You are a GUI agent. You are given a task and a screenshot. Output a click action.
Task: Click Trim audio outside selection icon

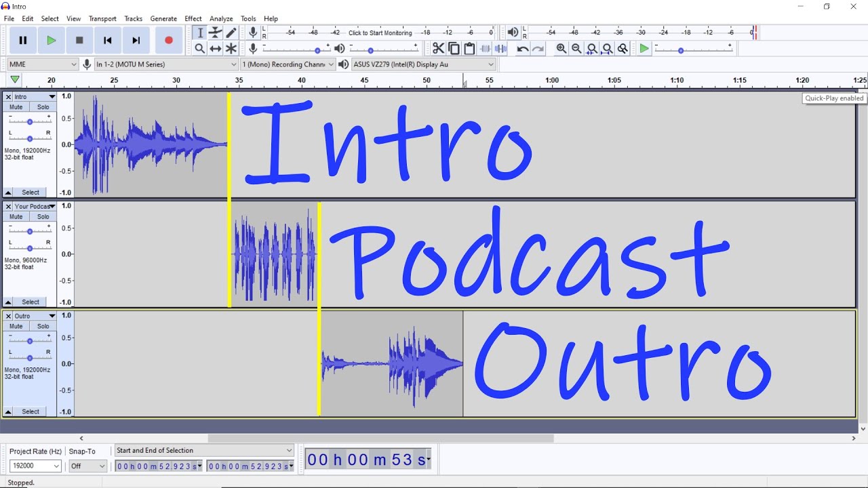coord(486,48)
